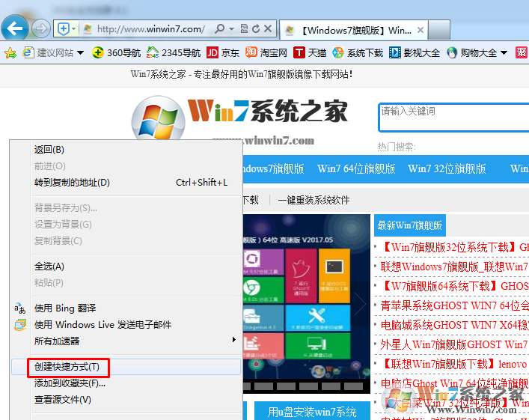Image resolution: width=529 pixels, height=420 pixels.
Task: Open 【W7旗舰版64系统下载】GHOS article link
Action: pos(454,286)
